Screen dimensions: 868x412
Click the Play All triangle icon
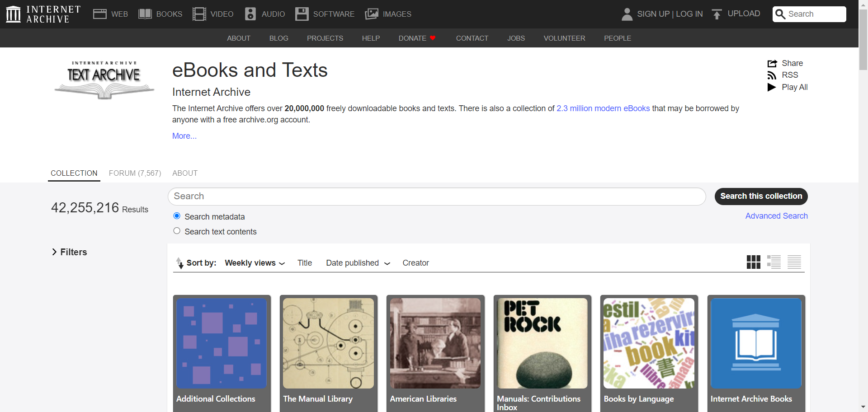(772, 87)
